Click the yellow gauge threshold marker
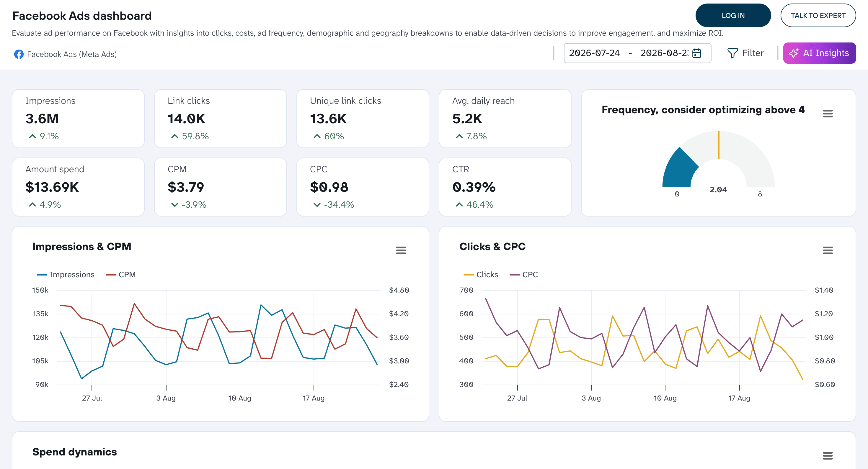868x469 pixels. 718,145
